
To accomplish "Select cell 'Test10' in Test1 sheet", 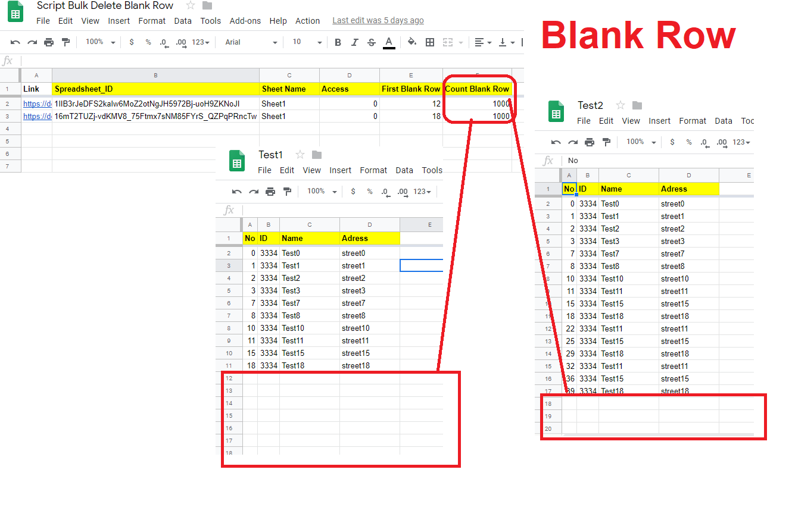I will click(310, 328).
